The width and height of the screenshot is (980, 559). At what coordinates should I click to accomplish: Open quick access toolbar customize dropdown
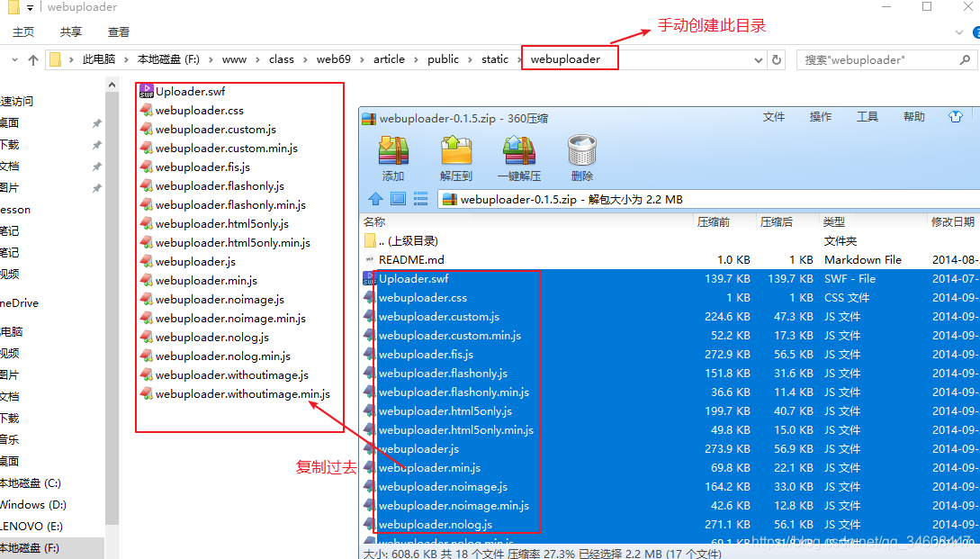[30, 8]
